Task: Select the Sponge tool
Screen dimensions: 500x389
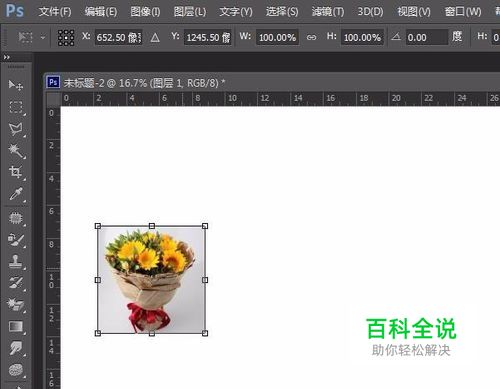Action: [x=16, y=370]
